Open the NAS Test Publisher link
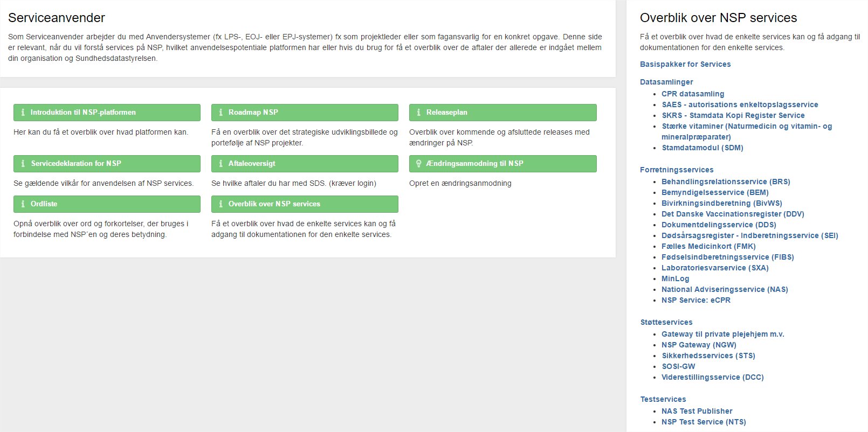Viewport: 868px width, 432px height. 697,411
